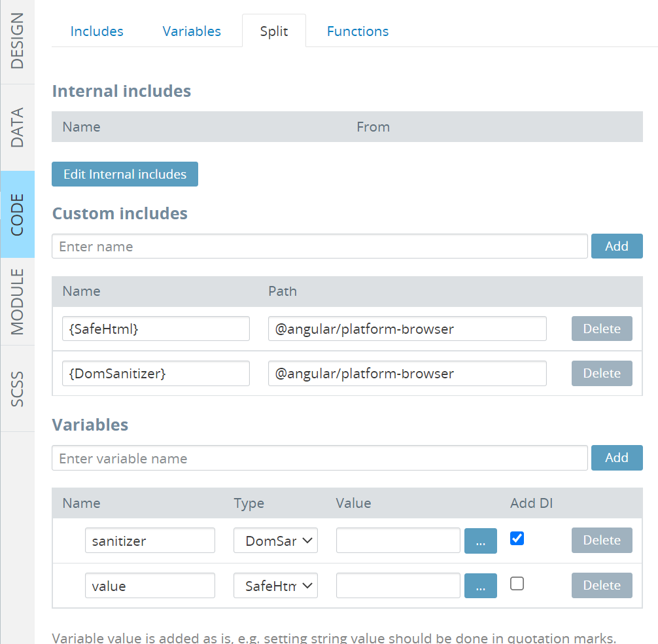Image resolution: width=658 pixels, height=644 pixels.
Task: Click Edit Internal includes button
Action: [125, 174]
